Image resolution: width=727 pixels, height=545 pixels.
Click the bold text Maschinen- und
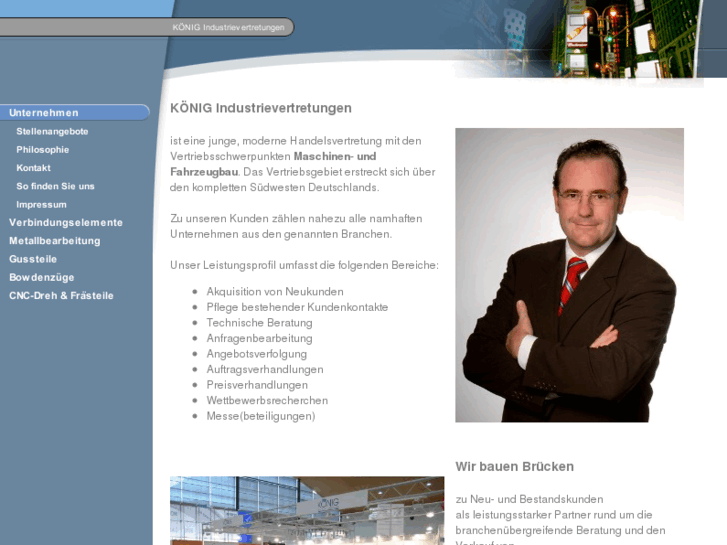coord(335,156)
